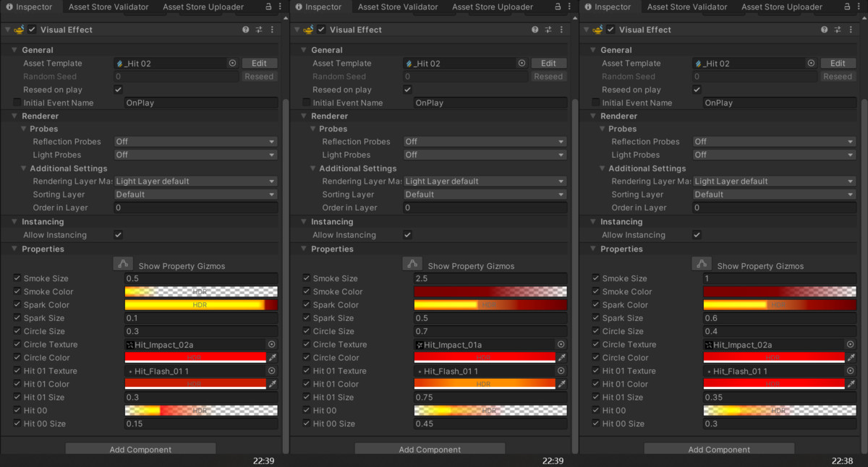The height and width of the screenshot is (467, 868).
Task: Toggle Reseed on play in left panel
Action: [x=118, y=90]
